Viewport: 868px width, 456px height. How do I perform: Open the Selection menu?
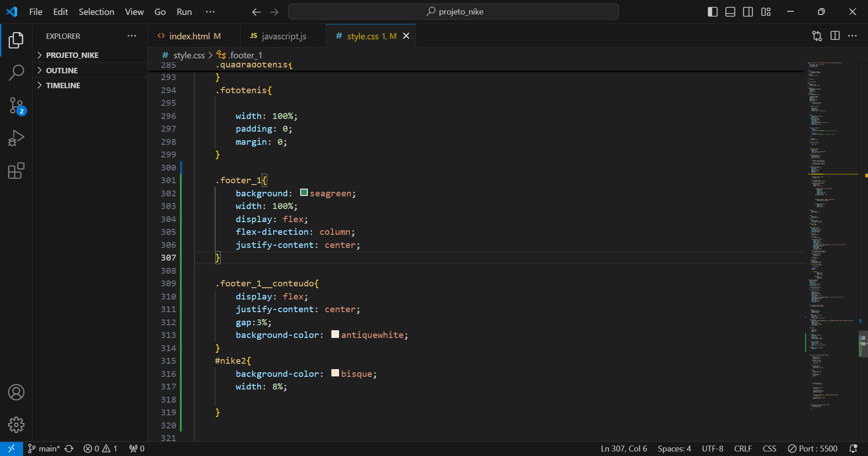[x=96, y=12]
